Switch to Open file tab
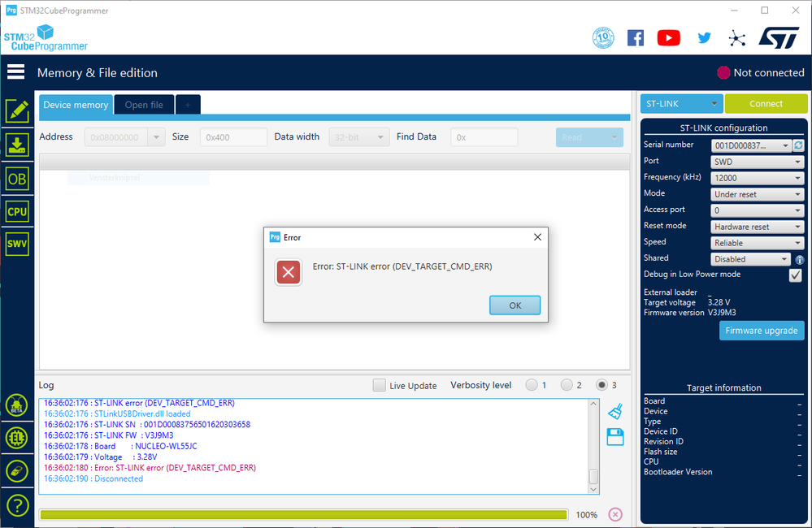The image size is (812, 528). click(x=144, y=105)
